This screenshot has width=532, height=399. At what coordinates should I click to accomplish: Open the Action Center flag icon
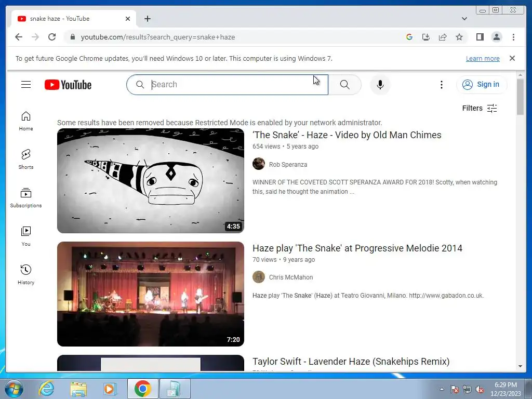pyautogui.click(x=454, y=389)
